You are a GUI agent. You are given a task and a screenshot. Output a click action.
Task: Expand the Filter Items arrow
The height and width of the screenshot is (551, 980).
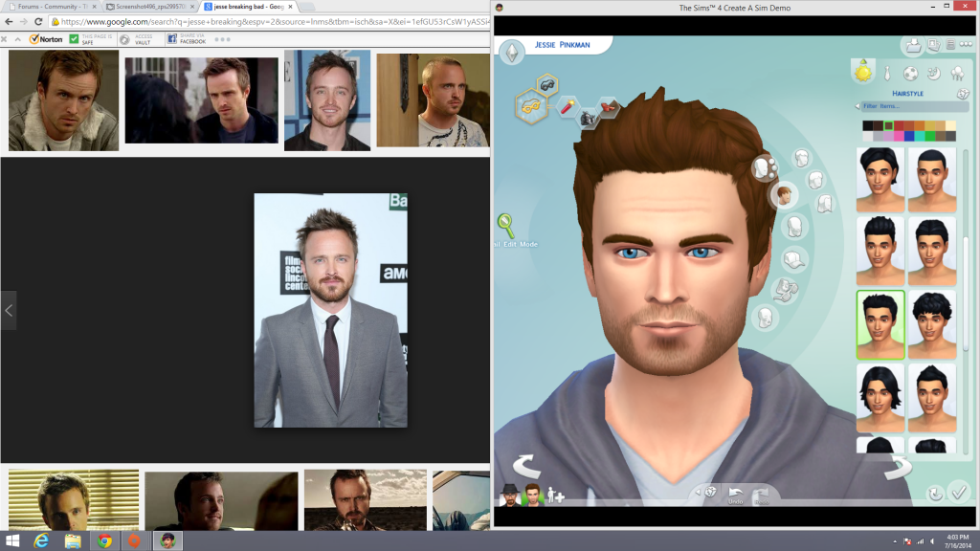(858, 106)
